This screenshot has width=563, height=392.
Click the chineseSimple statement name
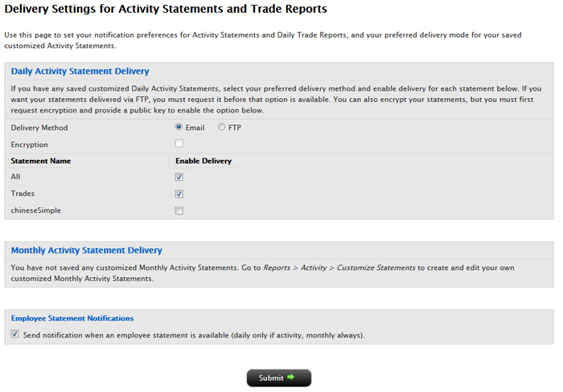36,210
